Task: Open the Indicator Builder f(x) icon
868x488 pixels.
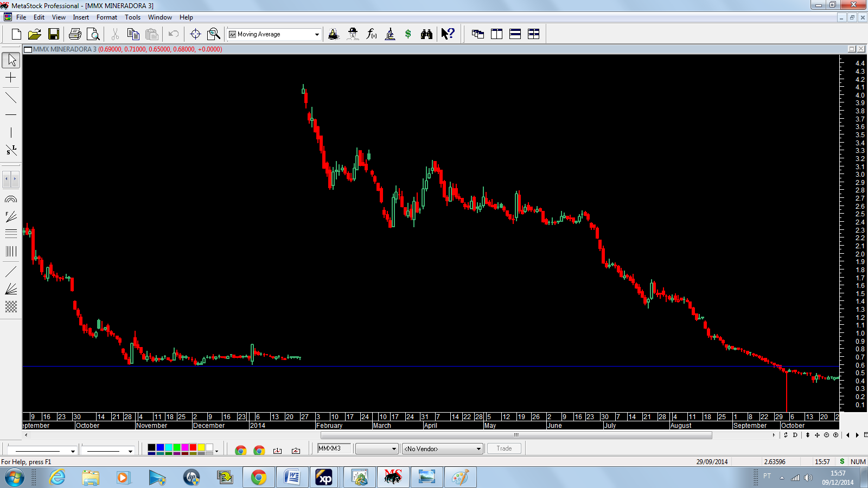Action: point(371,34)
